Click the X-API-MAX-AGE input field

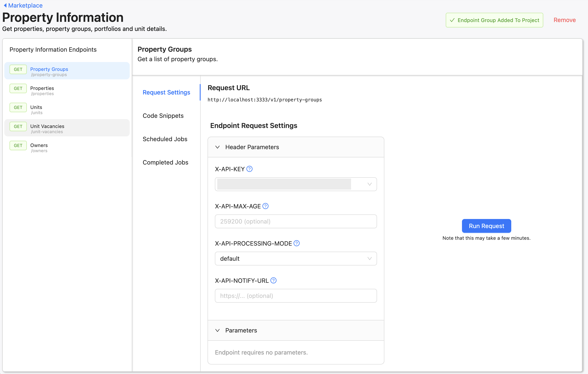(x=296, y=221)
